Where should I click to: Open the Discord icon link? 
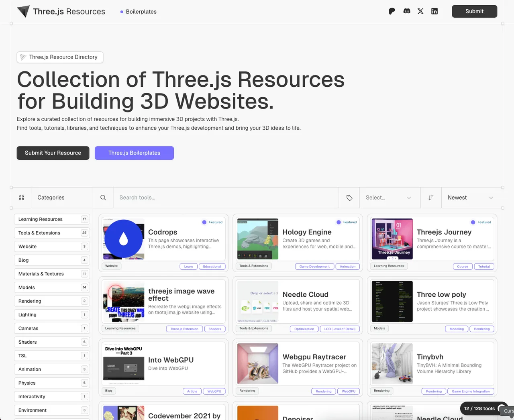407,11
